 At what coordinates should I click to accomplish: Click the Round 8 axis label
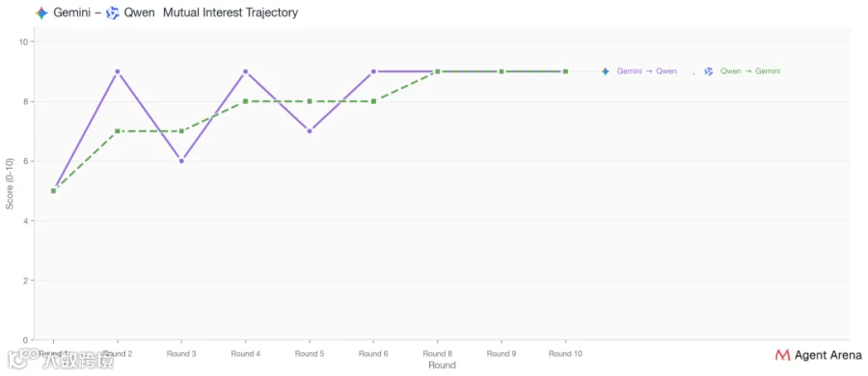pyautogui.click(x=438, y=353)
